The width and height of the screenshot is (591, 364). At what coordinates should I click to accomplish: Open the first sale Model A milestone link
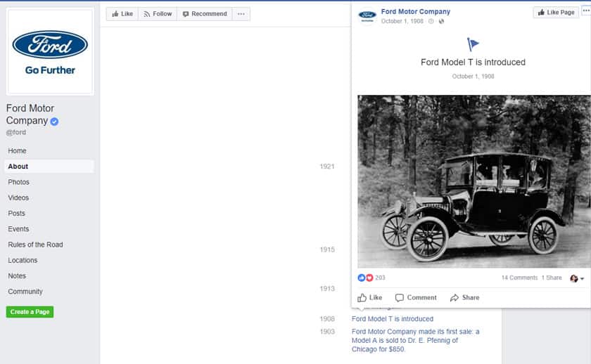415,340
